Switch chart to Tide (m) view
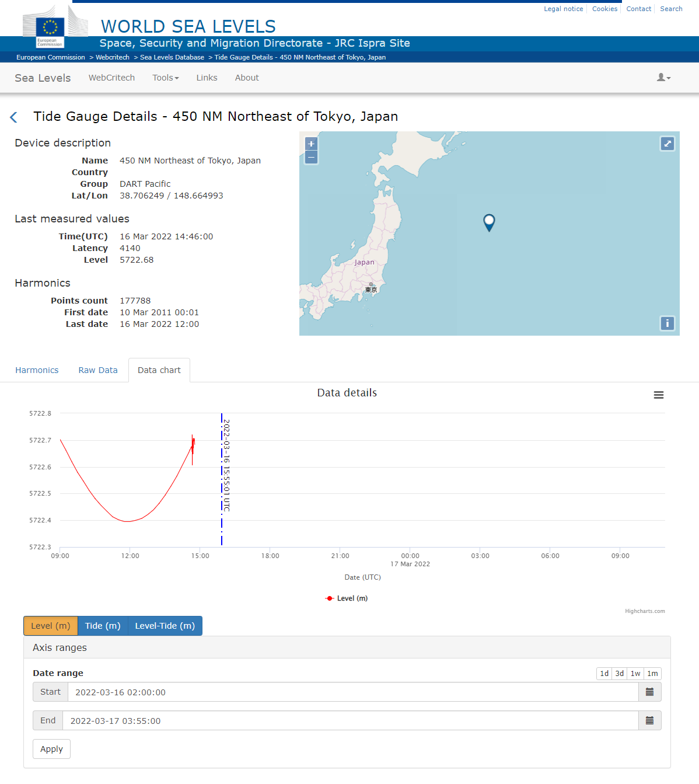Image resolution: width=699 pixels, height=784 pixels. click(x=103, y=626)
